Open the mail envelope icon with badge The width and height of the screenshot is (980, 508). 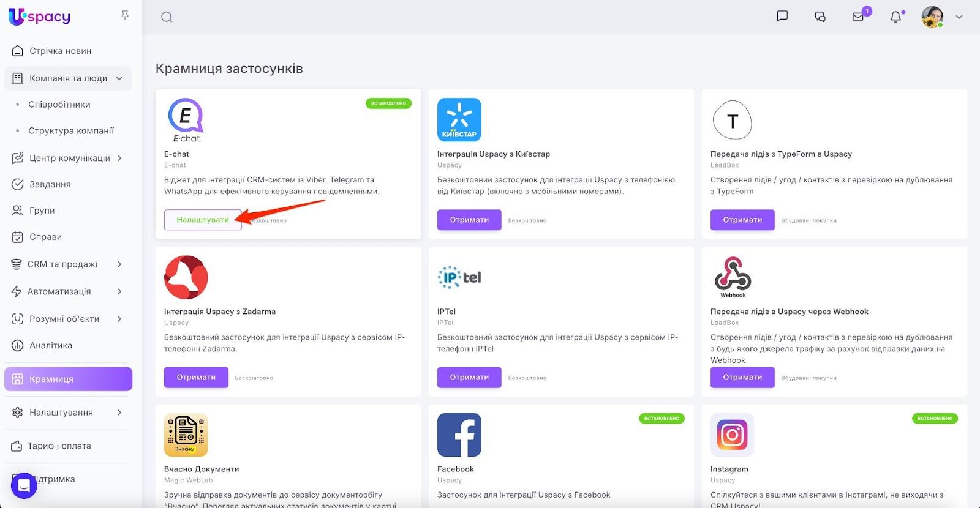point(858,17)
